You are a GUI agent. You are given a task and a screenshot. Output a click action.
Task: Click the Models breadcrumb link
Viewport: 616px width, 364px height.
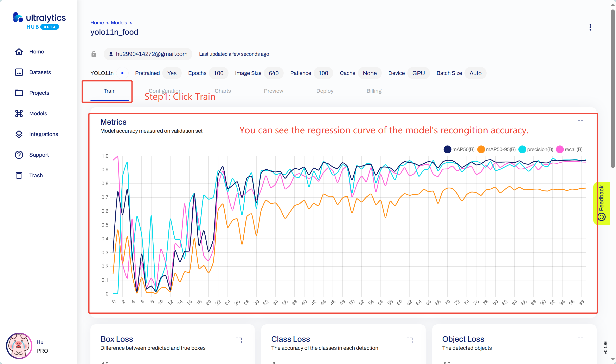pos(119,22)
